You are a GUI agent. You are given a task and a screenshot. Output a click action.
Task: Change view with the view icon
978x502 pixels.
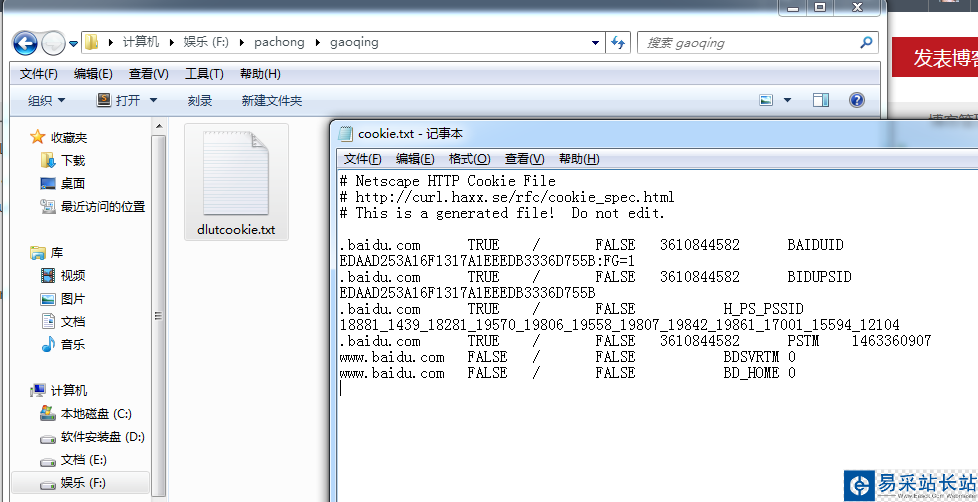click(x=766, y=100)
